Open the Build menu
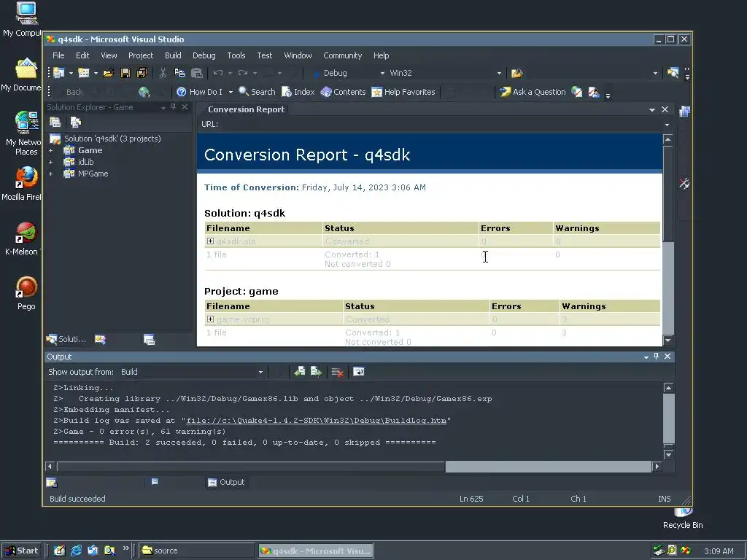The height and width of the screenshot is (560, 747). (x=173, y=55)
